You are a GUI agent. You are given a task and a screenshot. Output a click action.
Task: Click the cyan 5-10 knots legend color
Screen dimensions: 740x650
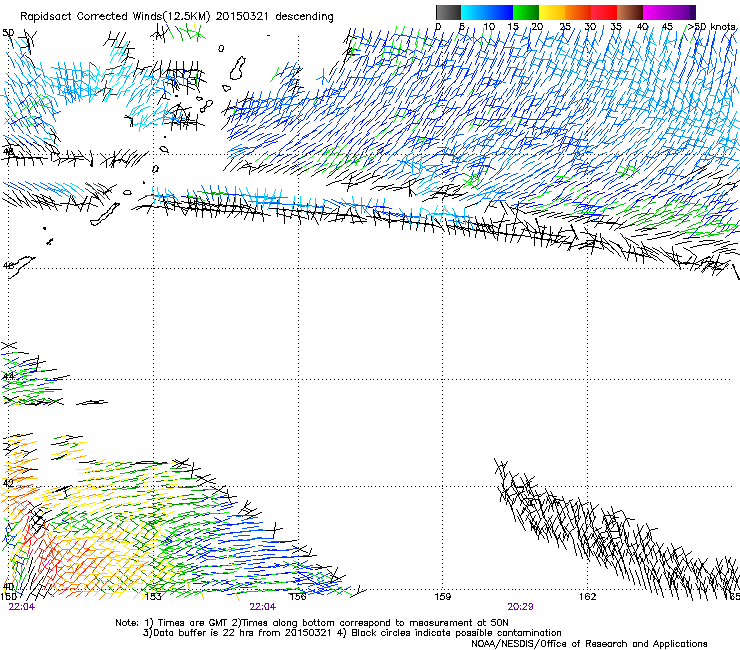click(x=474, y=12)
